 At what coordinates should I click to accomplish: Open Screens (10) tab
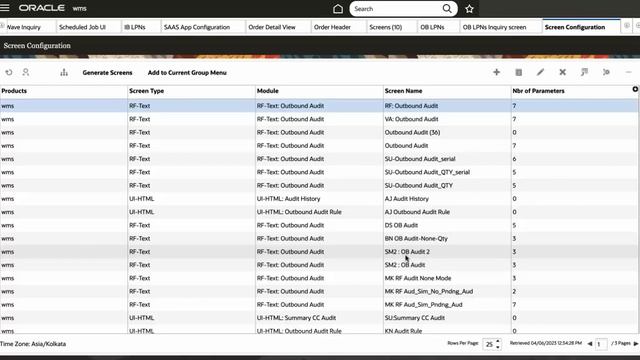click(386, 27)
